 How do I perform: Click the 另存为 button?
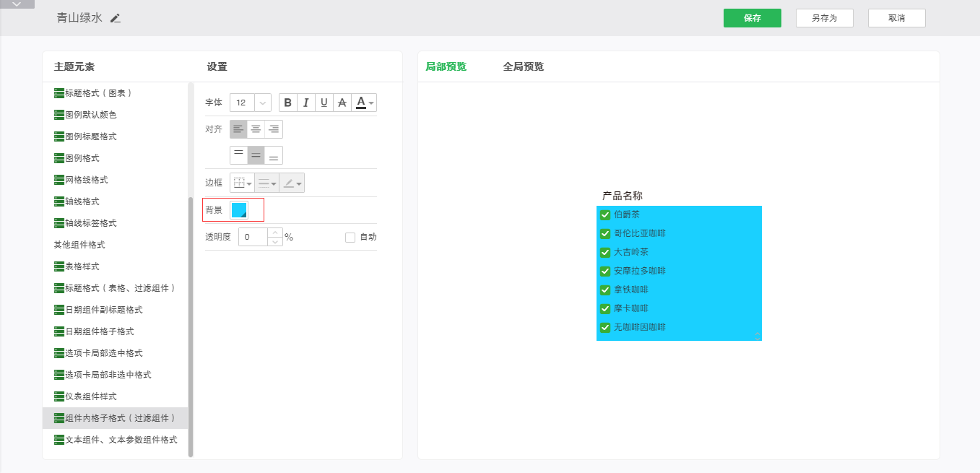[824, 18]
